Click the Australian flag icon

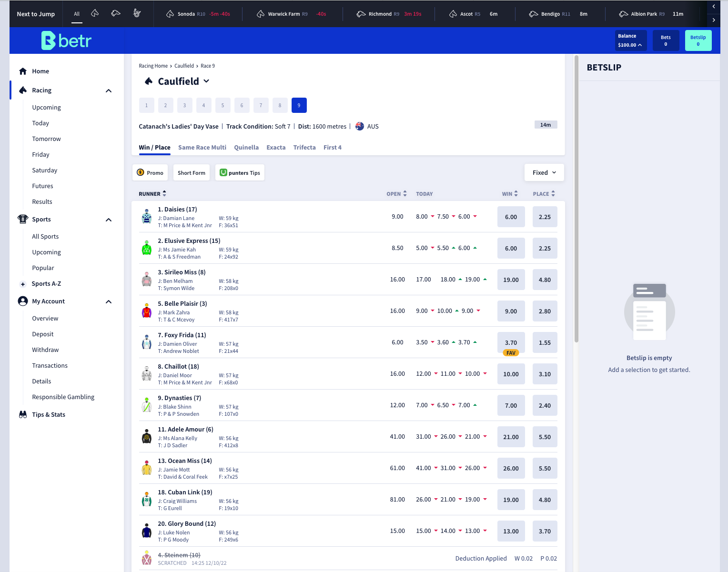(x=360, y=126)
